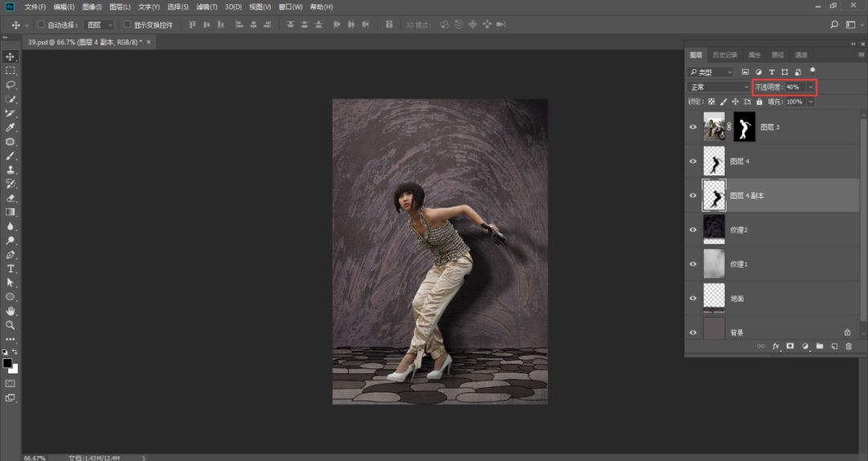Create a new group with folder icon

click(820, 346)
